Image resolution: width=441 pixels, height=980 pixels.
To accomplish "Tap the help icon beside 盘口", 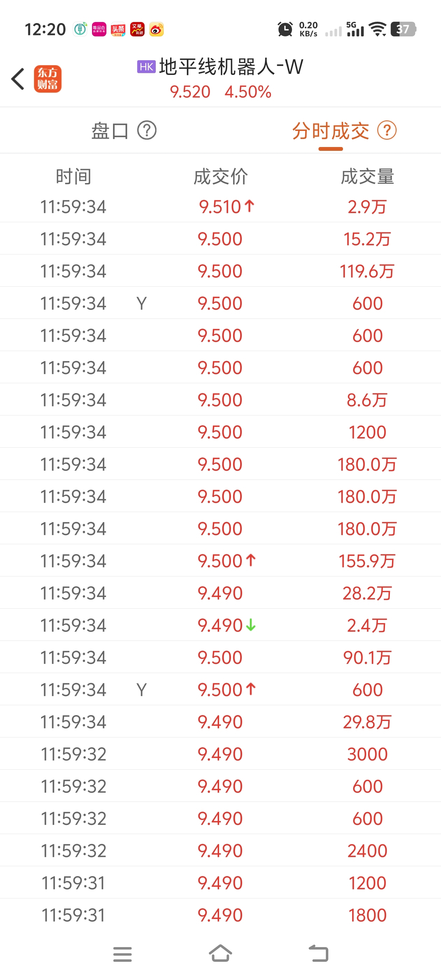I will coord(147,131).
